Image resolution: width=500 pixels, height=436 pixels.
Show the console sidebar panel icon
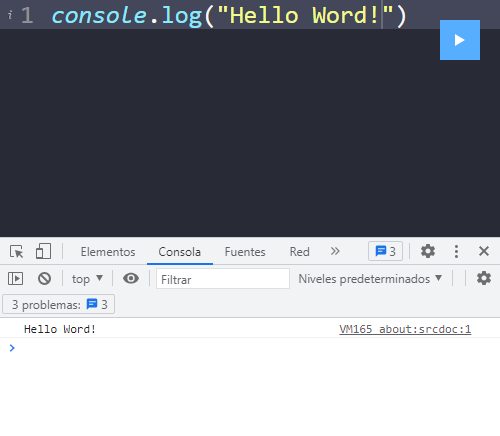(x=15, y=278)
